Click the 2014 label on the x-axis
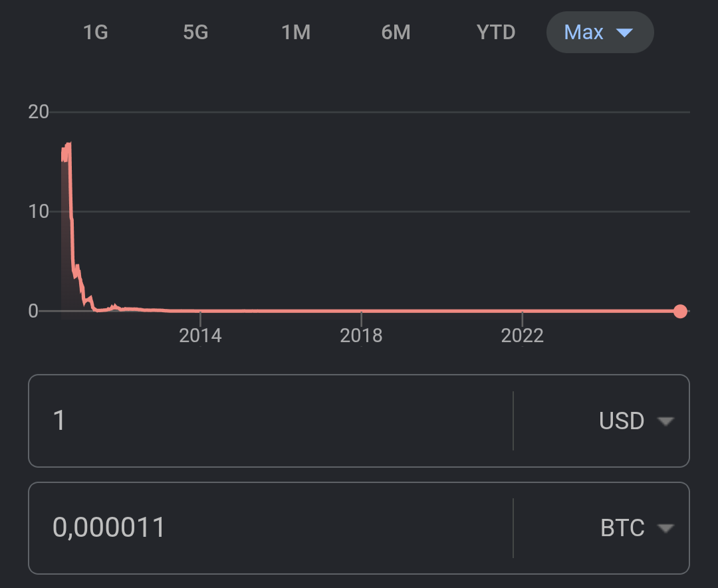This screenshot has width=718, height=588. pos(200,336)
